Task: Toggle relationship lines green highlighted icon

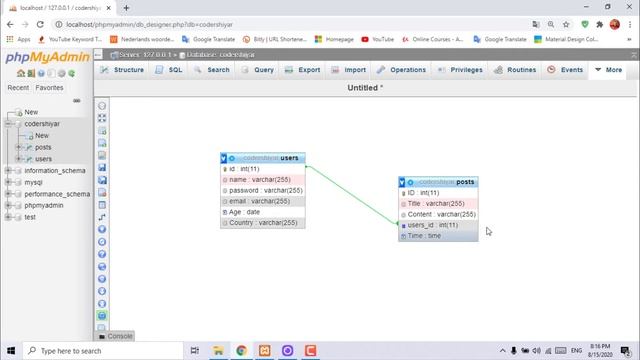Action: point(102,316)
